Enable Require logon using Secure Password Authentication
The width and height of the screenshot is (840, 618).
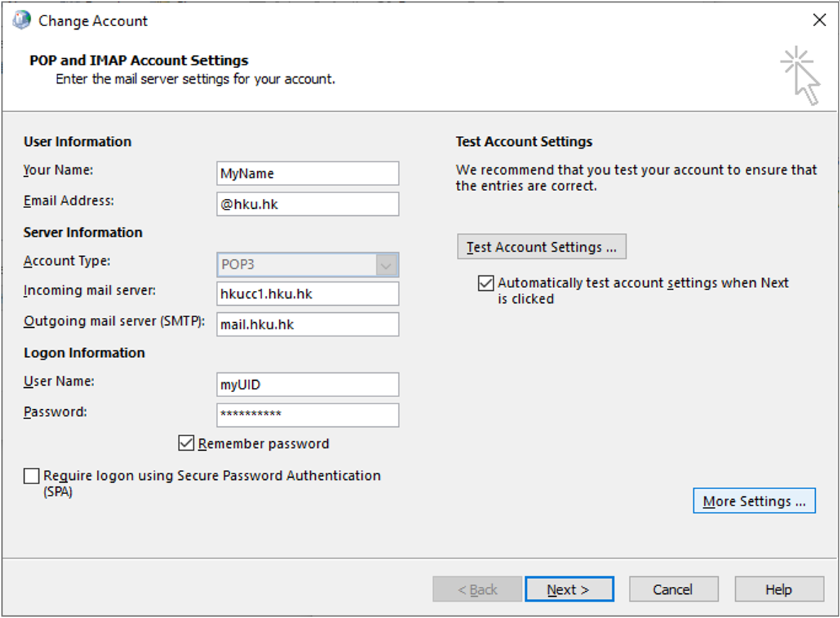click(31, 476)
